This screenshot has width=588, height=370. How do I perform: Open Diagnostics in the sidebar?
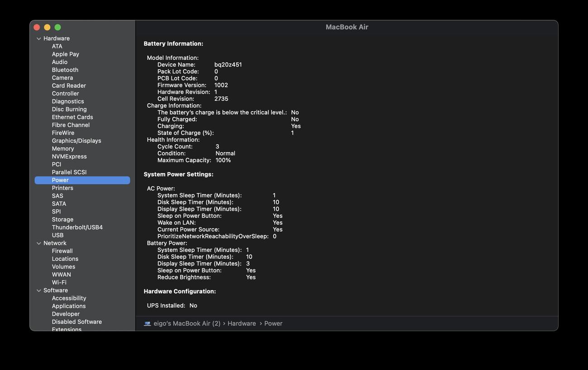pyautogui.click(x=68, y=101)
